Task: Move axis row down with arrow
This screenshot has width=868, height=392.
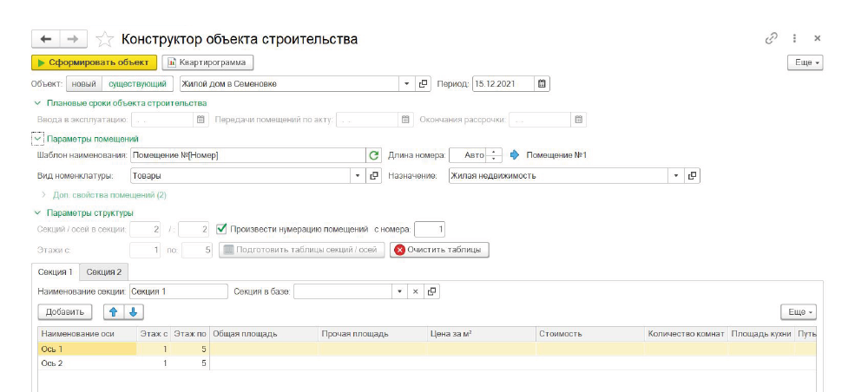Action: pyautogui.click(x=135, y=312)
